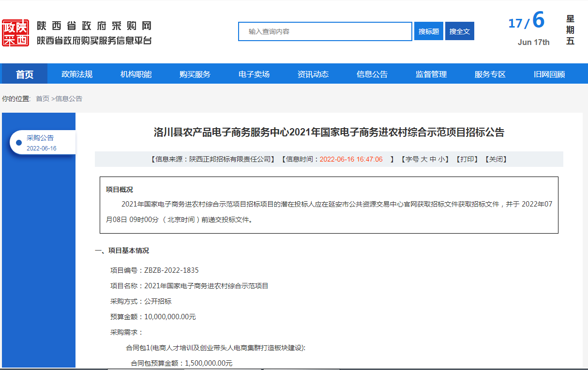The image size is (588, 370).
Task: Select the 采购公告 sidebar entry
Action: pyautogui.click(x=41, y=138)
